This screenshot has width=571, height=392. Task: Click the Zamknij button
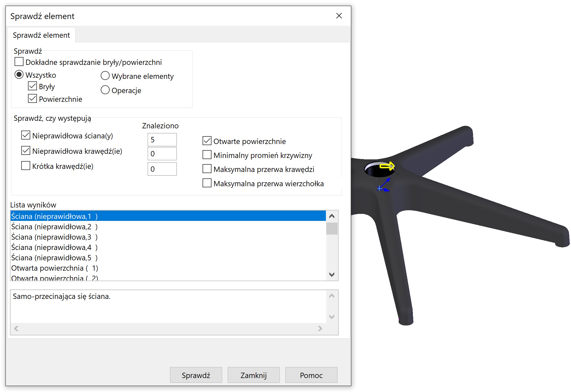click(x=253, y=375)
